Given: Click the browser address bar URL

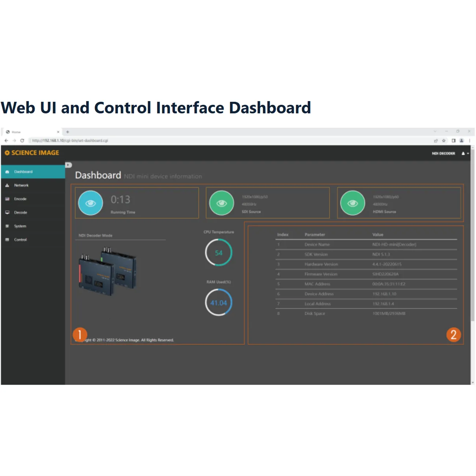Looking at the screenshot, I should point(70,141).
